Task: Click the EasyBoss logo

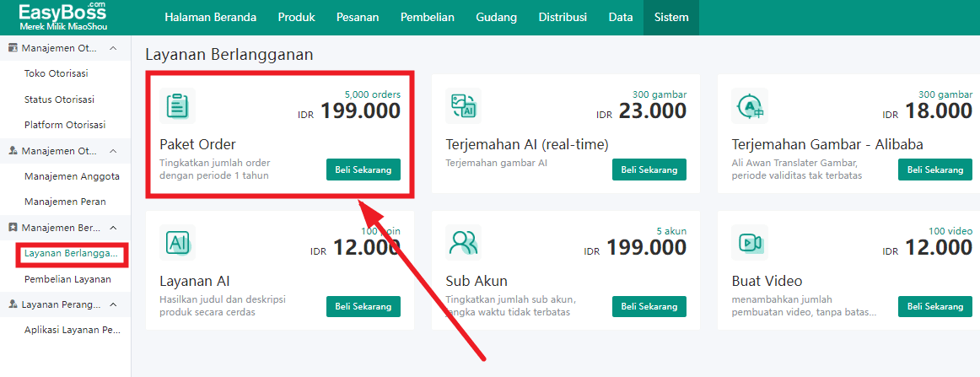Action: pos(62,17)
